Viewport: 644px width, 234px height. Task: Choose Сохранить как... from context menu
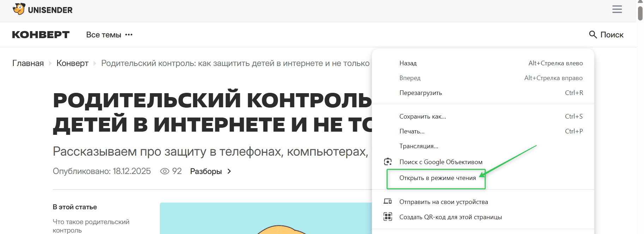[x=422, y=116]
